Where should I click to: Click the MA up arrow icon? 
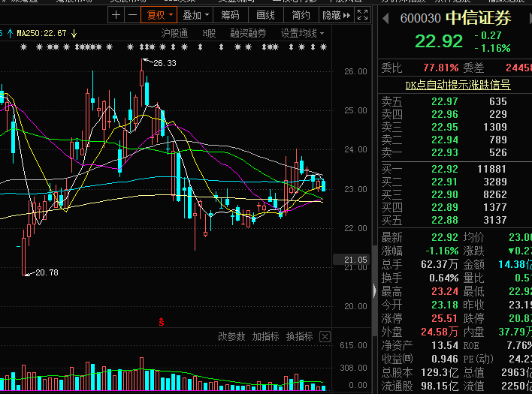coord(11,33)
